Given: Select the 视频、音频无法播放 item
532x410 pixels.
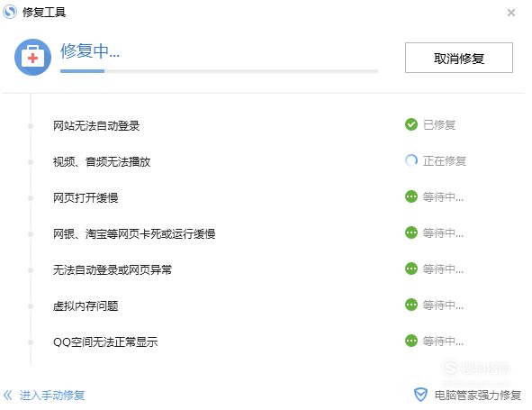Looking at the screenshot, I should [x=102, y=161].
